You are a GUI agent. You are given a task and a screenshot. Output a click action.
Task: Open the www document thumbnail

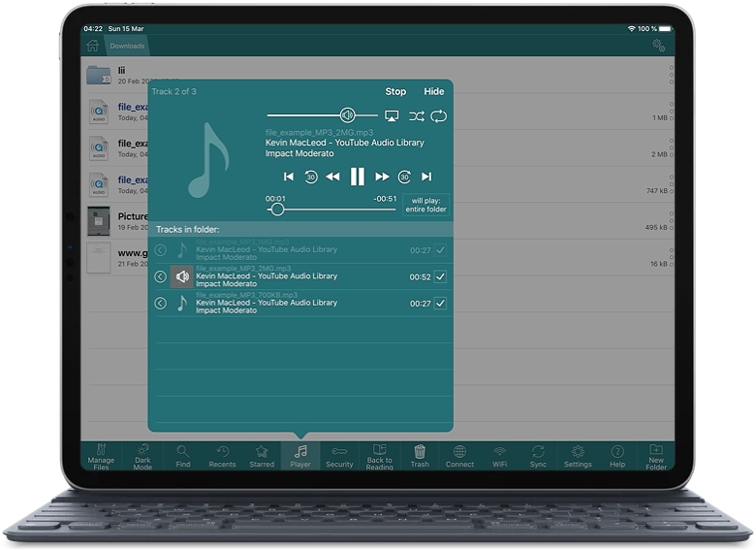tap(99, 258)
